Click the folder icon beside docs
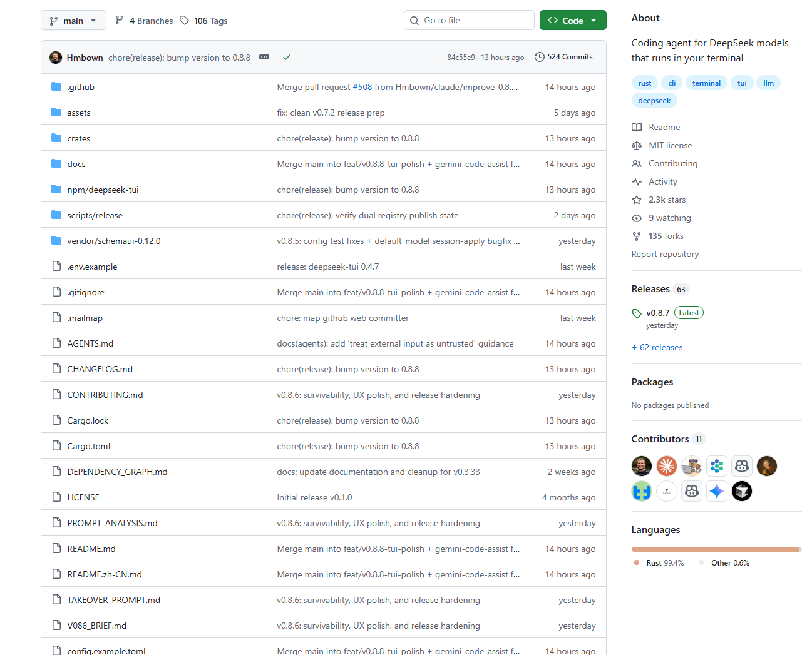The image size is (812, 655). 56,164
